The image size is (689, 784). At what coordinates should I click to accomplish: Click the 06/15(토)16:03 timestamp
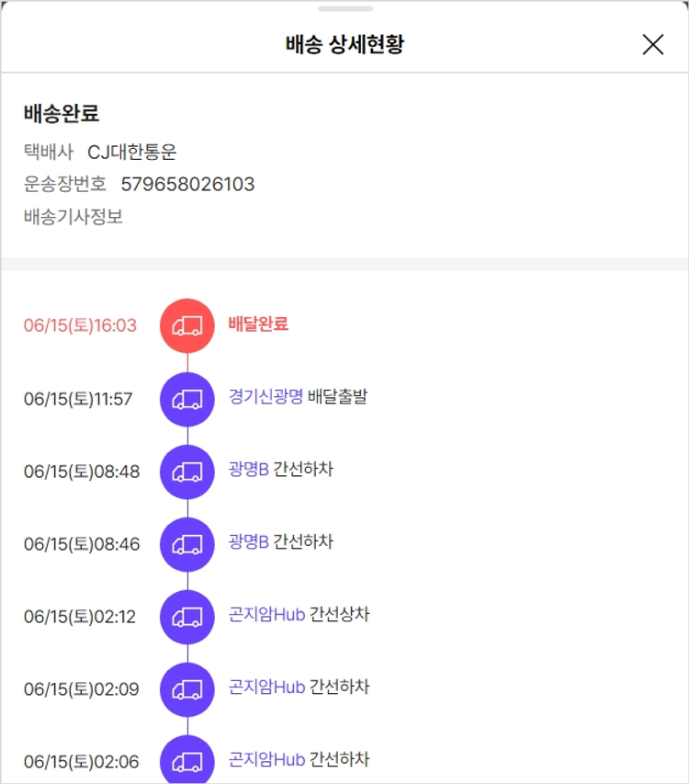pyautogui.click(x=80, y=325)
